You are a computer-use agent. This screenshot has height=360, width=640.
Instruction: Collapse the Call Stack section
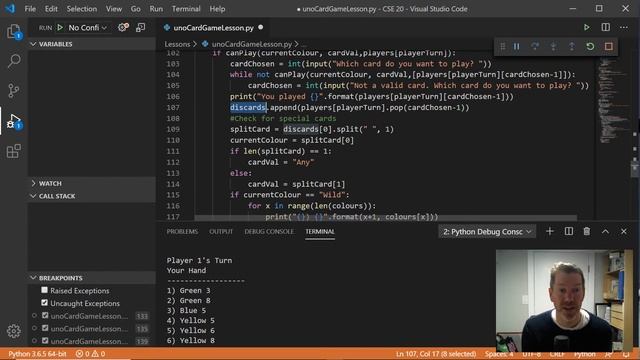tap(91, 196)
